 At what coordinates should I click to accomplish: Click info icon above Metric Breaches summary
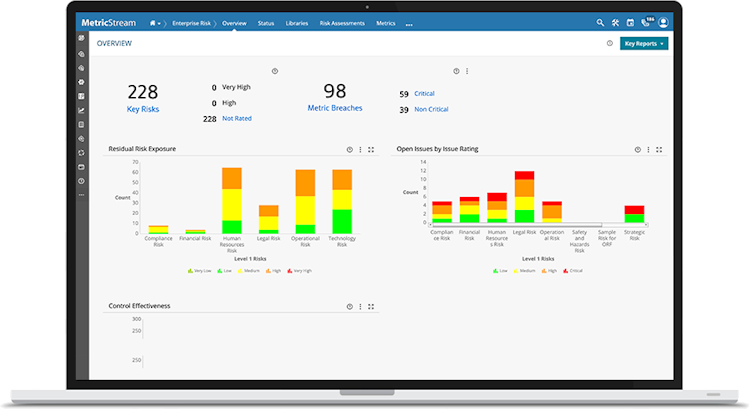pos(456,71)
